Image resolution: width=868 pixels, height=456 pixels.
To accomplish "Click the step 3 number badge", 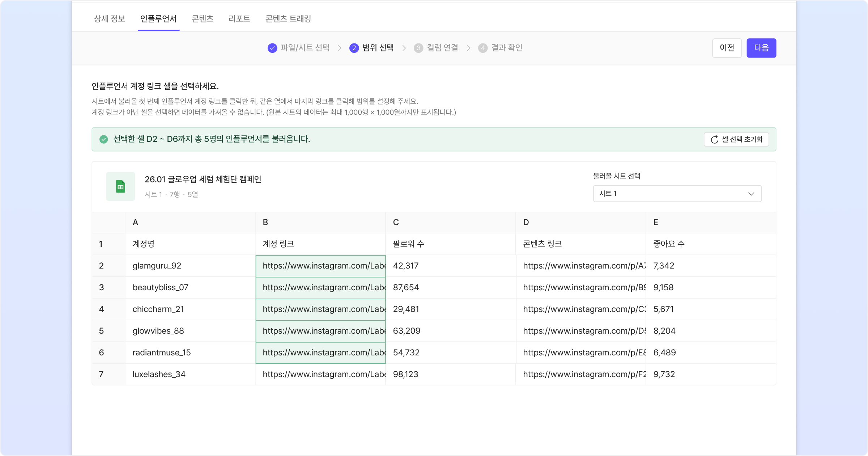I will (418, 48).
